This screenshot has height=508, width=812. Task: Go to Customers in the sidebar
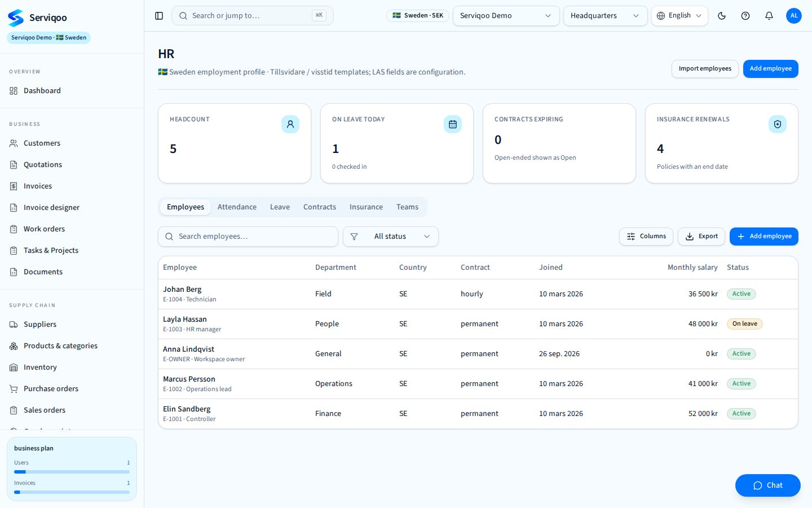pos(72,143)
